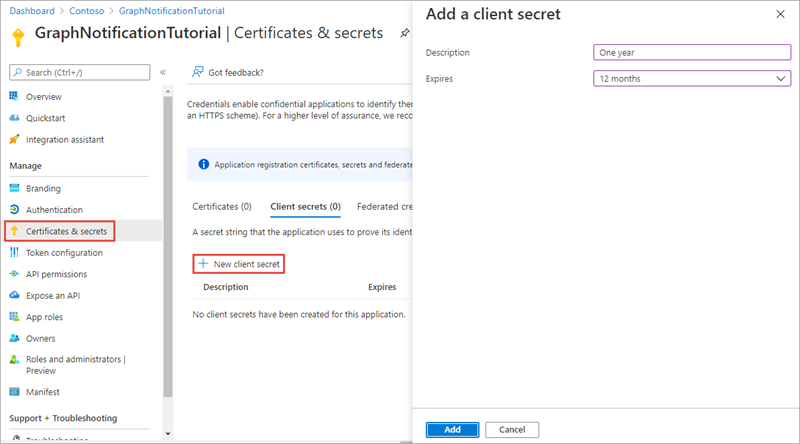The image size is (800, 444).
Task: Click the Support + Troubleshooting heading
Action: [x=63, y=418]
